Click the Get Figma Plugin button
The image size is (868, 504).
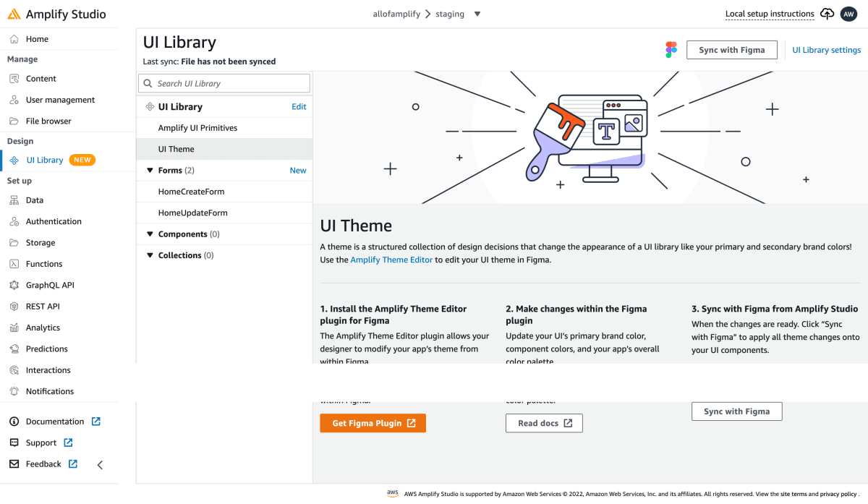373,423
